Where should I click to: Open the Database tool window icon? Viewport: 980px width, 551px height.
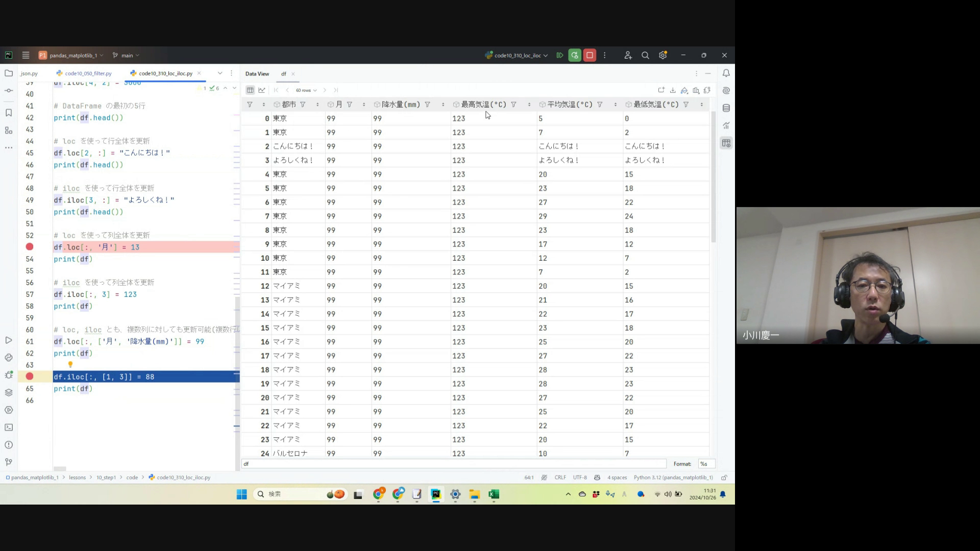726,108
